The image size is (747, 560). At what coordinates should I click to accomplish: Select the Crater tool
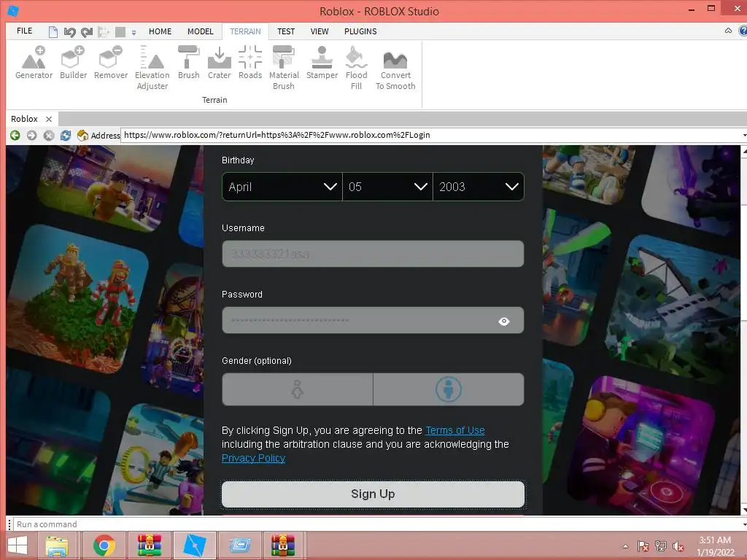coord(219,63)
